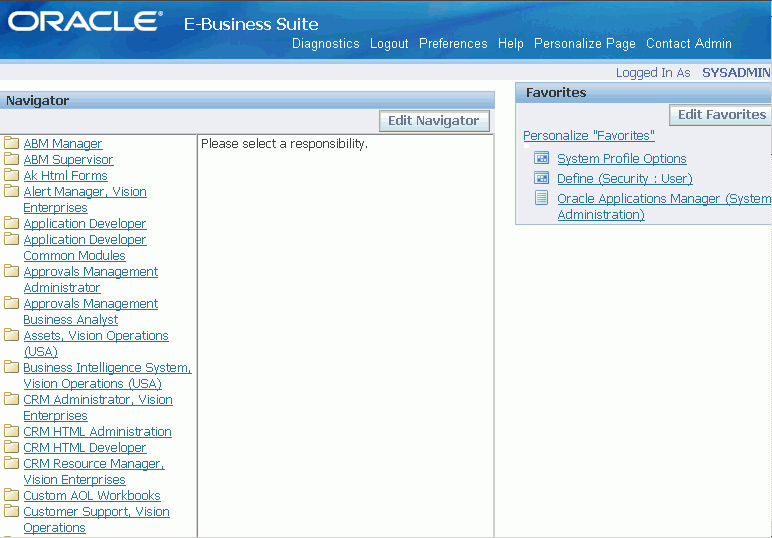Viewport: 772px width, 538px height.
Task: Open the Personalize Page link
Action: [584, 44]
